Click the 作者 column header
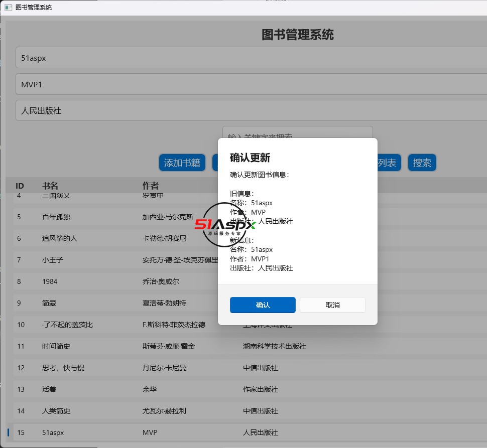 click(x=151, y=186)
